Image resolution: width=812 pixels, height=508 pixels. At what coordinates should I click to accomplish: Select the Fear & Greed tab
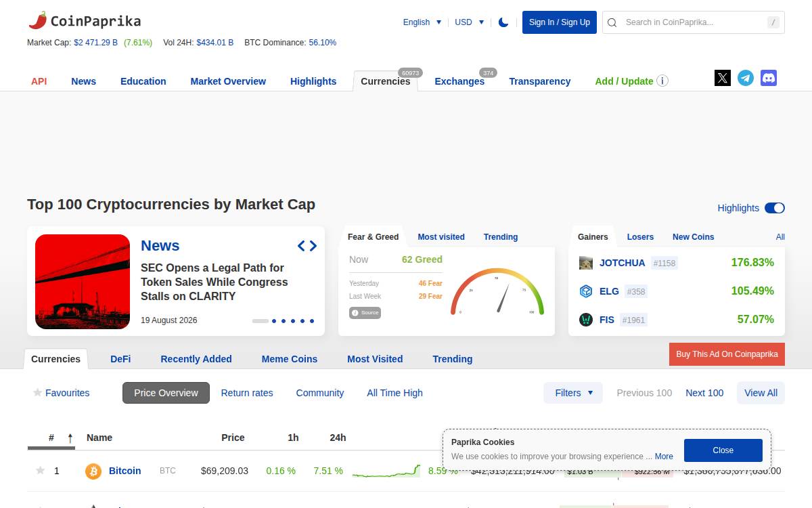pos(373,237)
